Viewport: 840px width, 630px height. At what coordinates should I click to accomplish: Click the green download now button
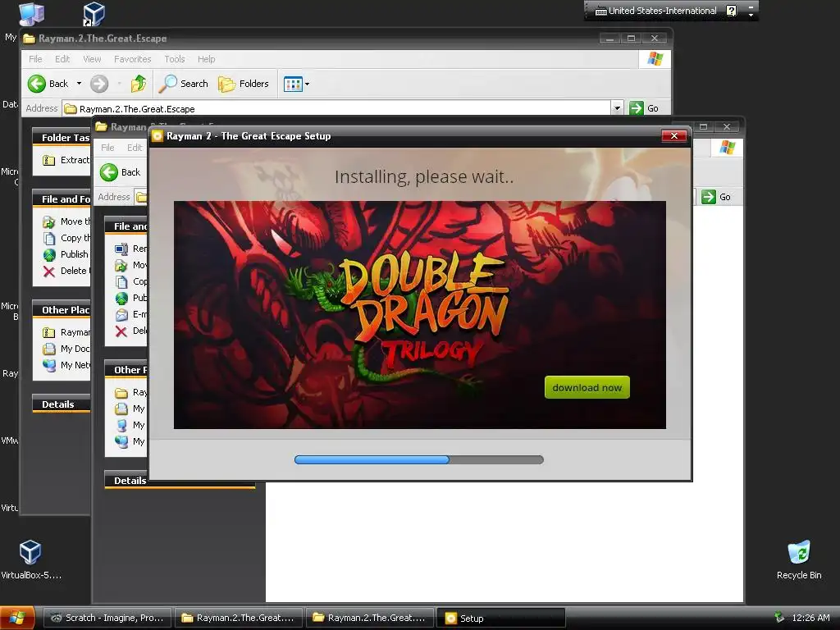587,387
